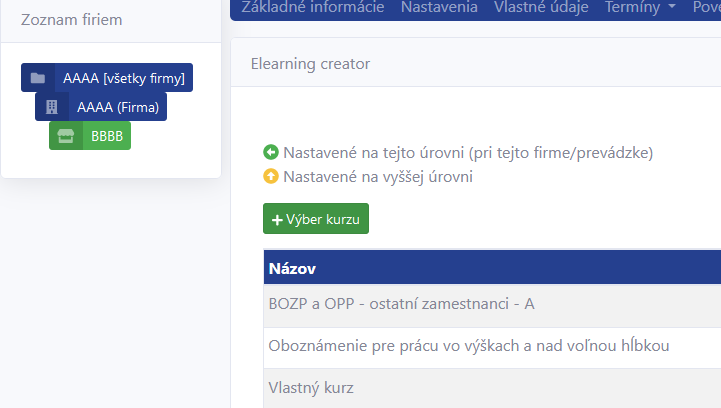721x408 pixels.
Task: Expand the Termíny dropdown menu
Action: [x=640, y=7]
